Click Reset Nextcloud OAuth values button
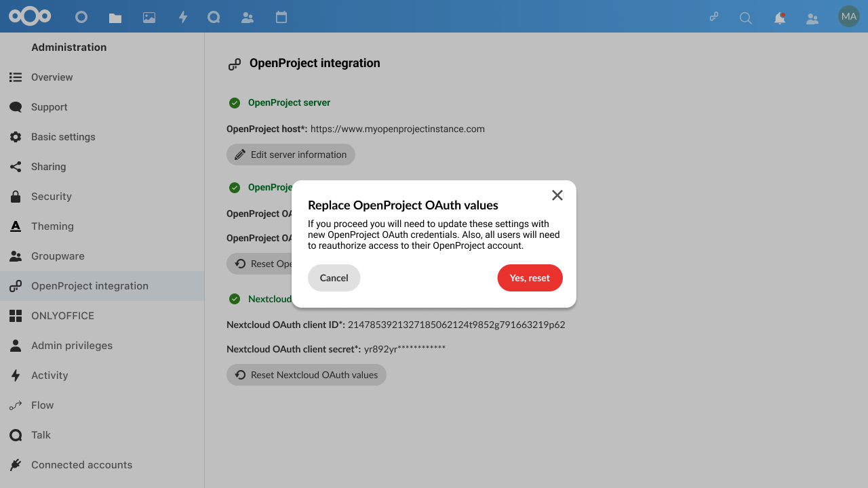The image size is (868, 488). (307, 375)
